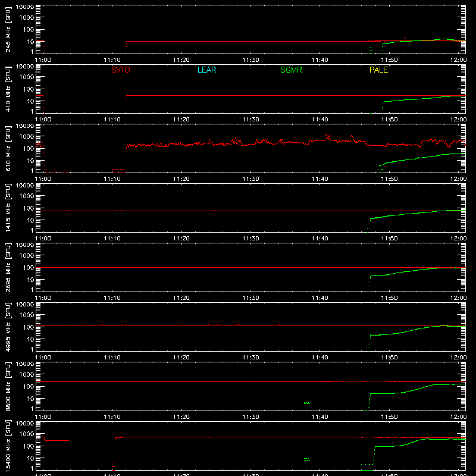Click 11:50 time label below 8800 MHz plot
Image resolution: width=476 pixels, height=476 pixels.
tap(389, 417)
